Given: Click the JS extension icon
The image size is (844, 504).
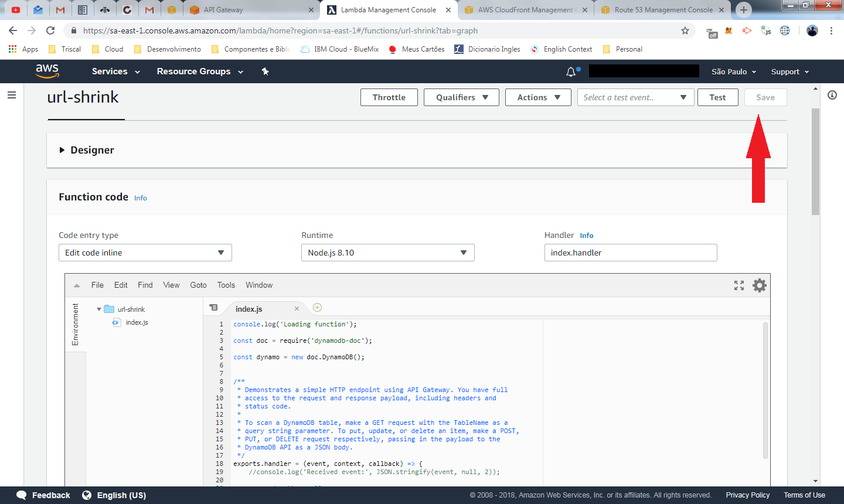Looking at the screenshot, I should point(766,30).
